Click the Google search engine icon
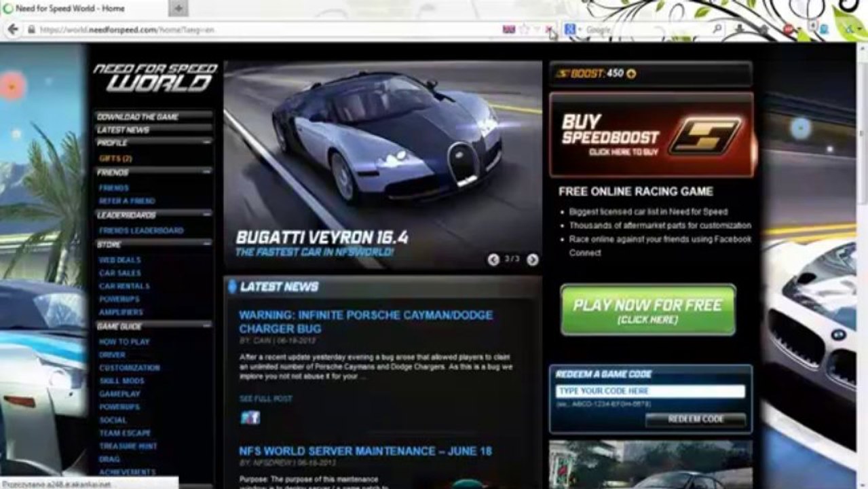This screenshot has width=868, height=489. 569,29
